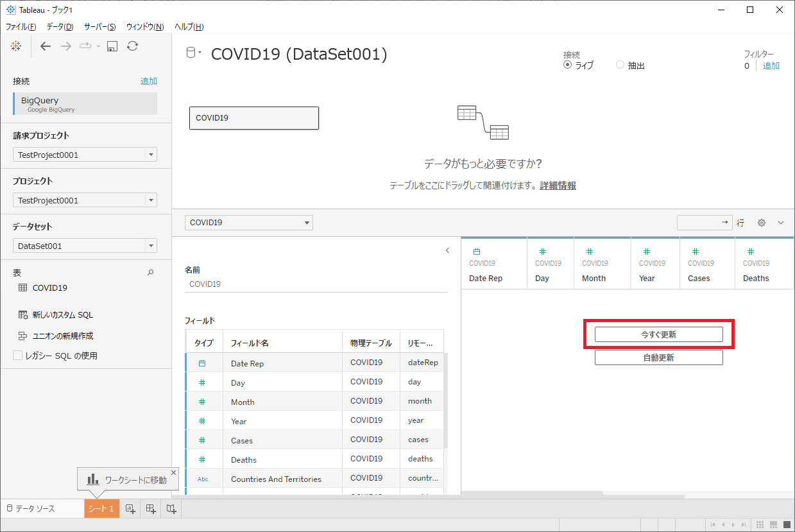Search tables with the magnifier icon
Image resolution: width=795 pixels, height=532 pixels.
[x=151, y=273]
